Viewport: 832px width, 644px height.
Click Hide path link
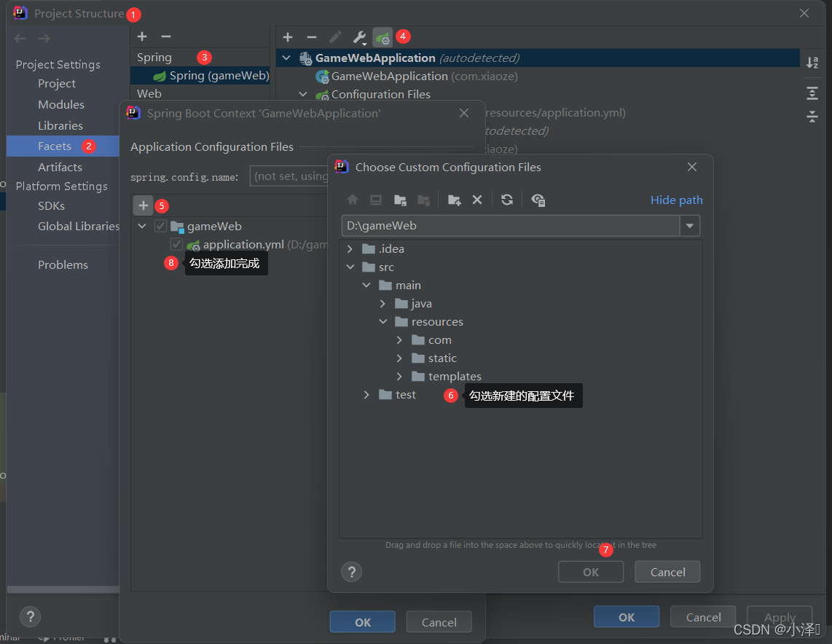[x=677, y=200]
